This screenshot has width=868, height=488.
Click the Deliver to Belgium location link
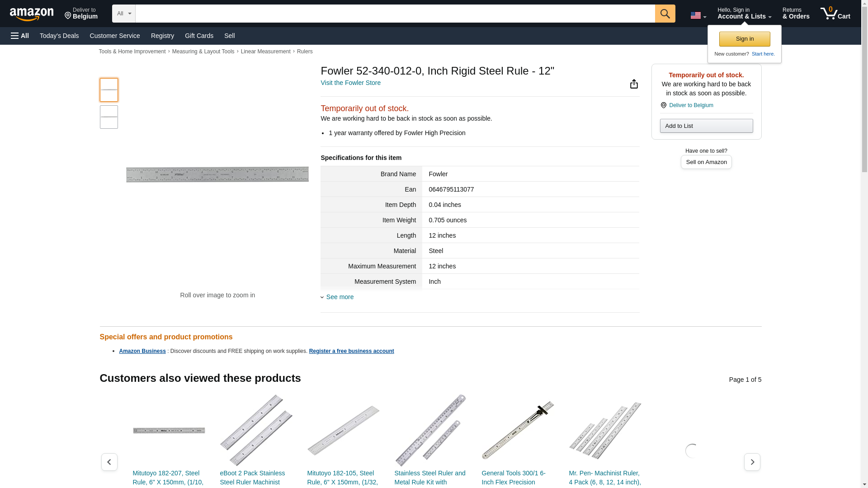click(x=691, y=105)
